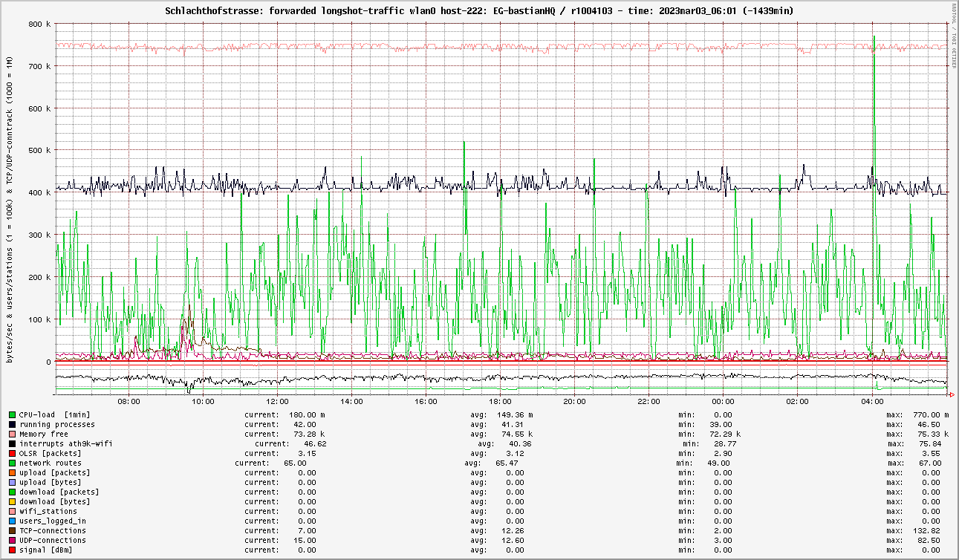The width and height of the screenshot is (959, 560).
Task: Click OLSR packets current value 3.15
Action: pos(306,453)
